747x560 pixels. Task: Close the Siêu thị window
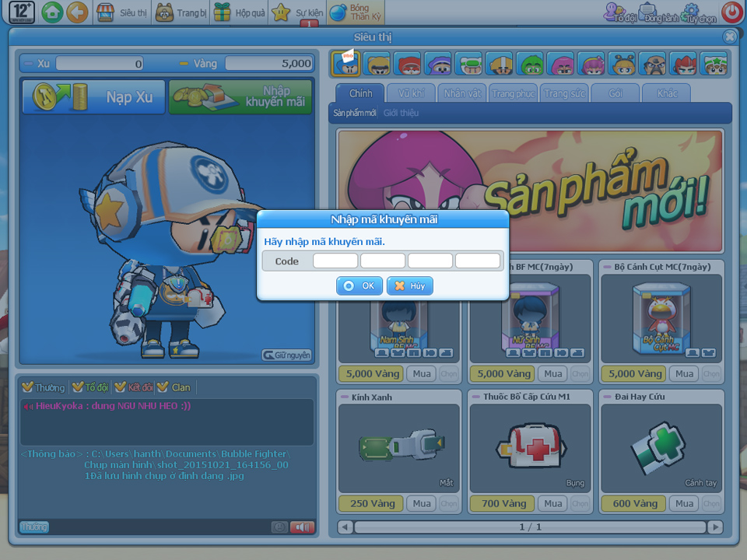point(729,37)
